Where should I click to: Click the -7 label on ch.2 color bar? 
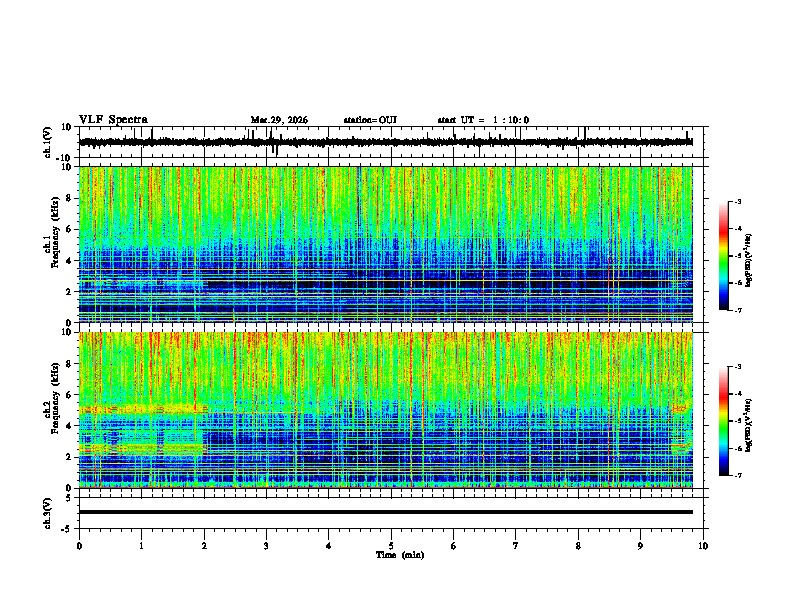[x=738, y=475]
